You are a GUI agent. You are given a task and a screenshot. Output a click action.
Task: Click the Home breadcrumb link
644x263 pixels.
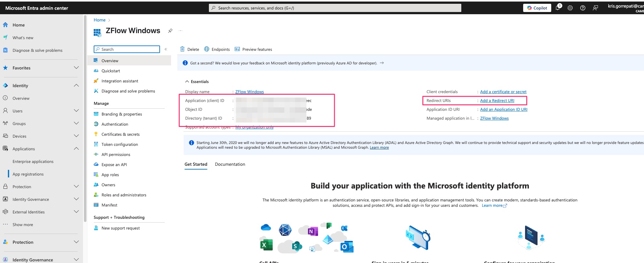(99, 20)
